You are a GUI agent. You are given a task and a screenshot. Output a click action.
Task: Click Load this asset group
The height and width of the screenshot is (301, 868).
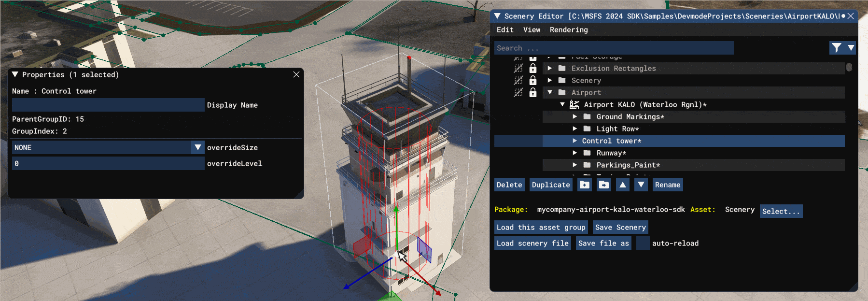tap(541, 227)
